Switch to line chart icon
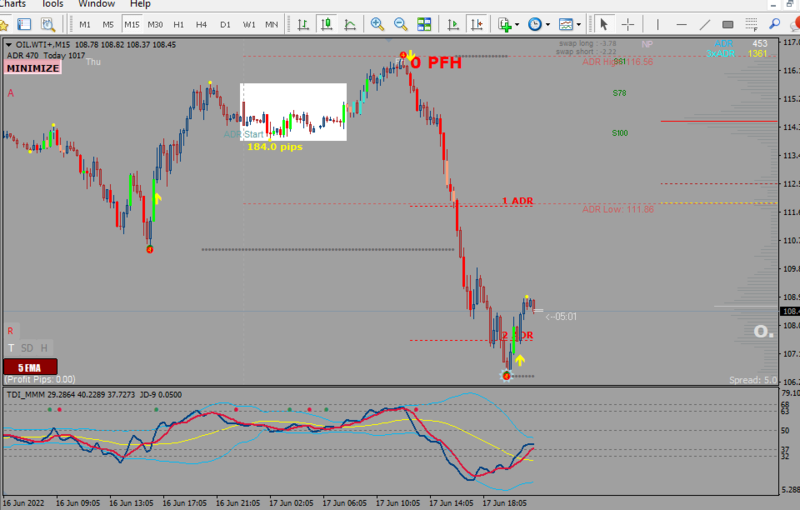The width and height of the screenshot is (800, 510). click(350, 24)
